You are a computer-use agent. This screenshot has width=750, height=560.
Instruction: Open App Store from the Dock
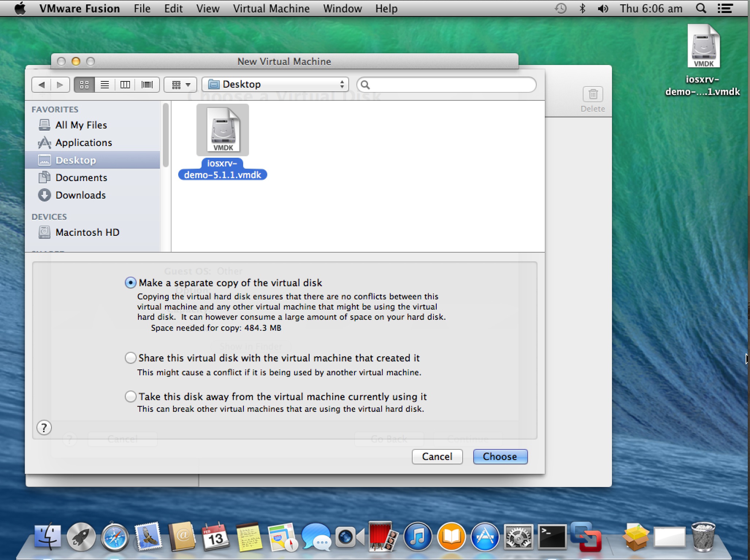[x=485, y=537]
